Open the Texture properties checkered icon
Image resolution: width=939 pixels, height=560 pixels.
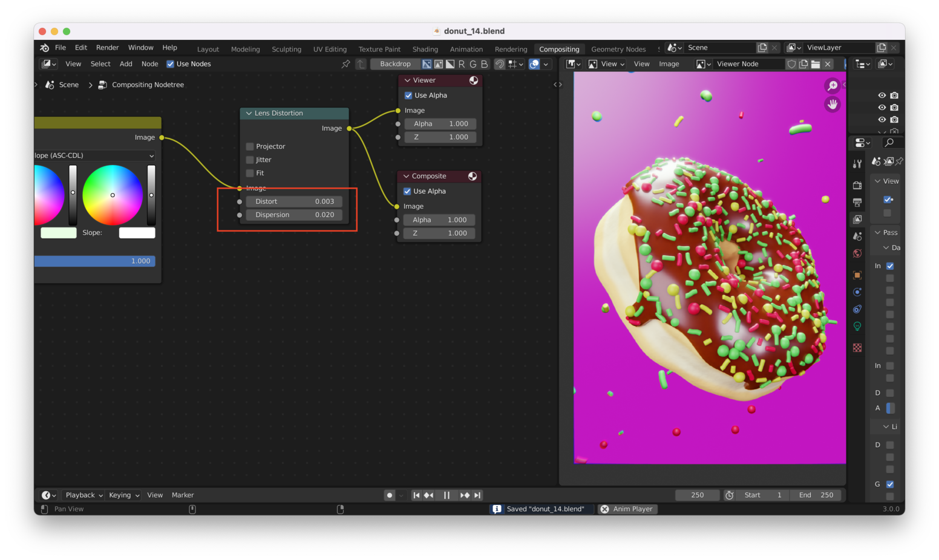click(857, 348)
